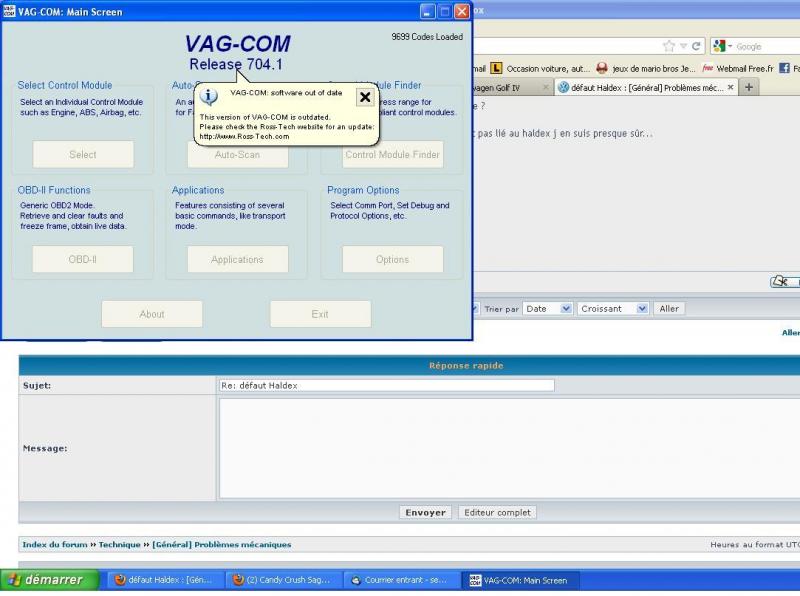Open VAG-COM program Options
Image resolution: width=800 pixels, height=596 pixels.
pos(392,259)
